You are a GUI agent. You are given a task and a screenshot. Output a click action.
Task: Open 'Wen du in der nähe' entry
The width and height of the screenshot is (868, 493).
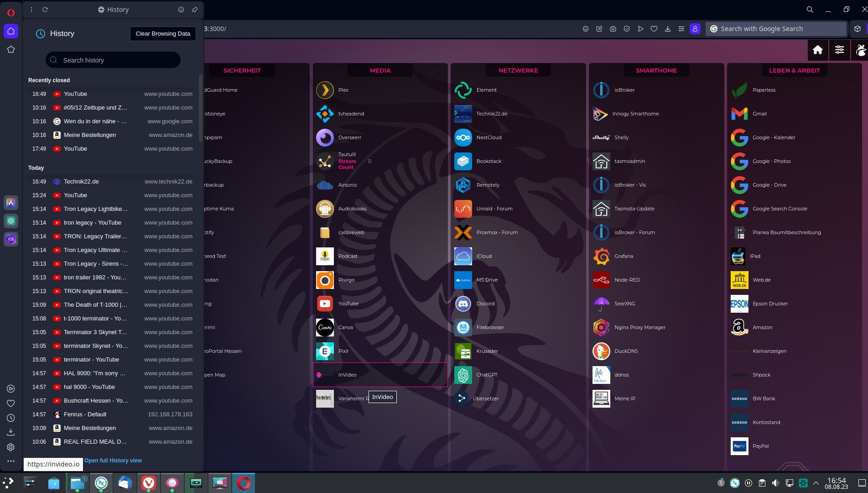(110, 121)
